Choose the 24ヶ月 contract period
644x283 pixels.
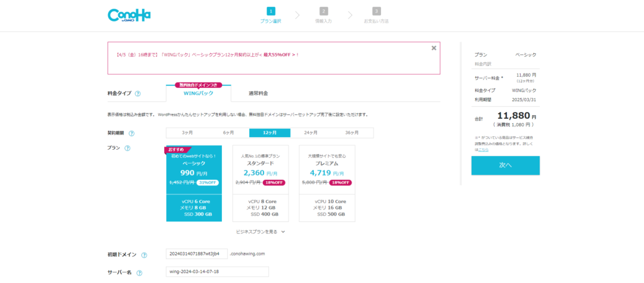[x=311, y=133]
